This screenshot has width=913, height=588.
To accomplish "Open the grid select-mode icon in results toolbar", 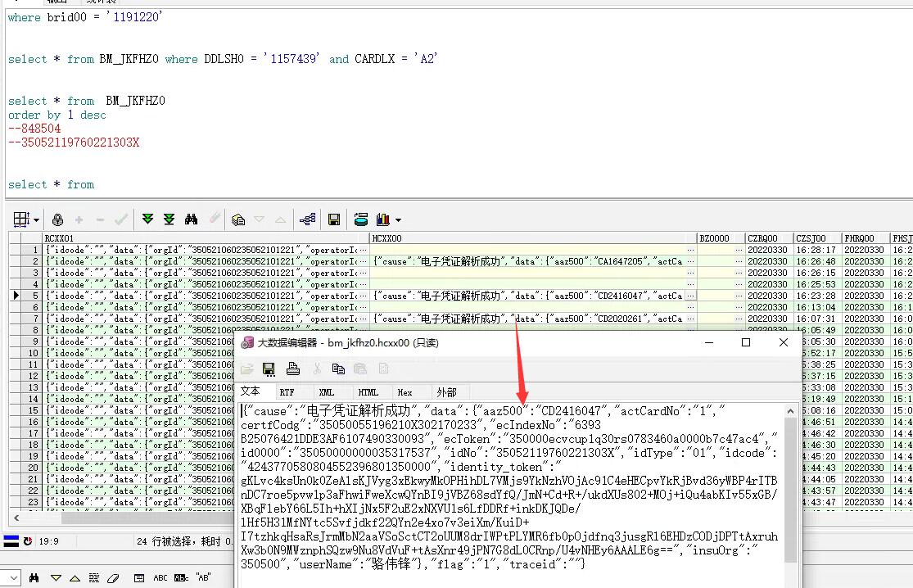I will point(21,219).
